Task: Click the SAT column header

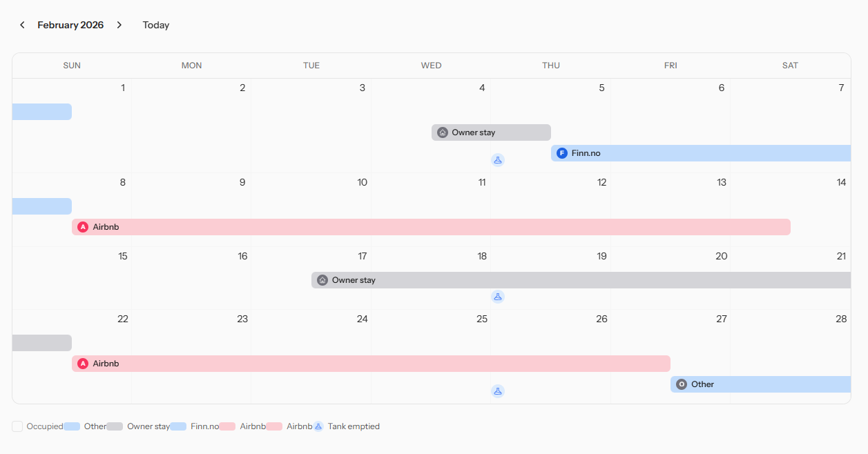Action: pyautogui.click(x=791, y=66)
